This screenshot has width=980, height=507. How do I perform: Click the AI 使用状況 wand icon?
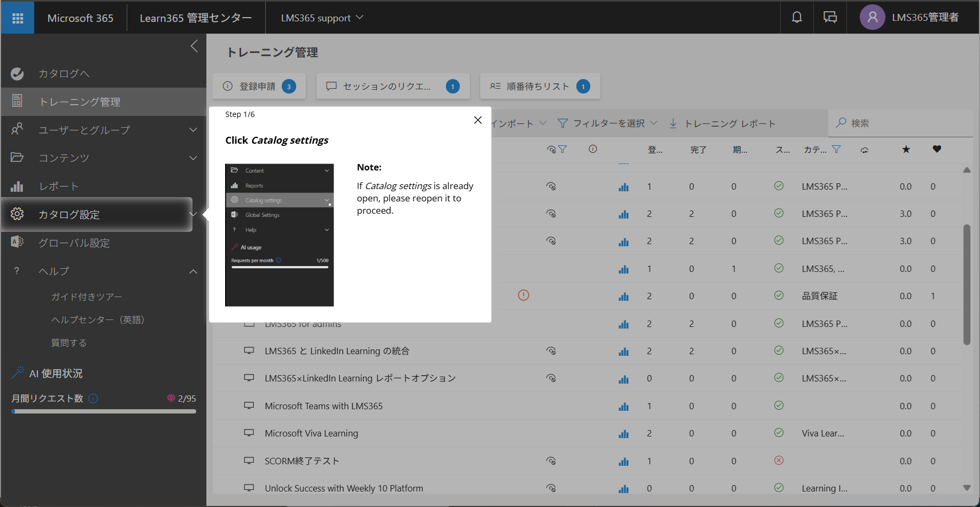(x=18, y=372)
